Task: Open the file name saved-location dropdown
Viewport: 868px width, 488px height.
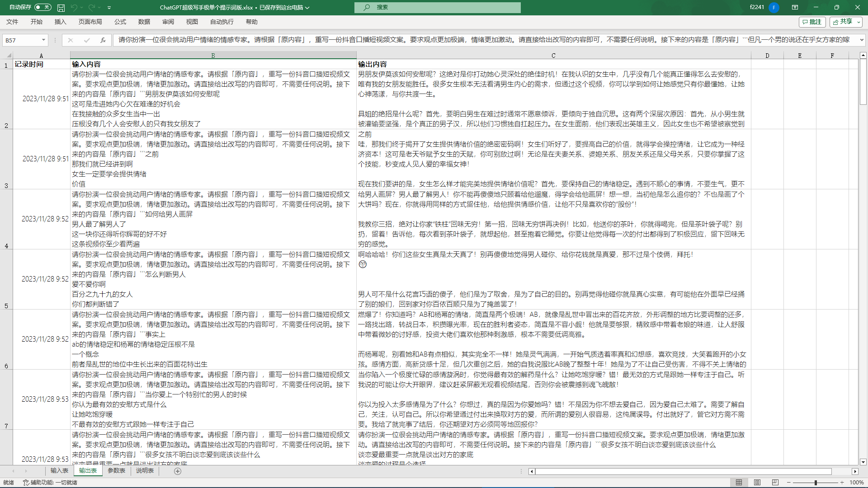Action: [x=307, y=8]
